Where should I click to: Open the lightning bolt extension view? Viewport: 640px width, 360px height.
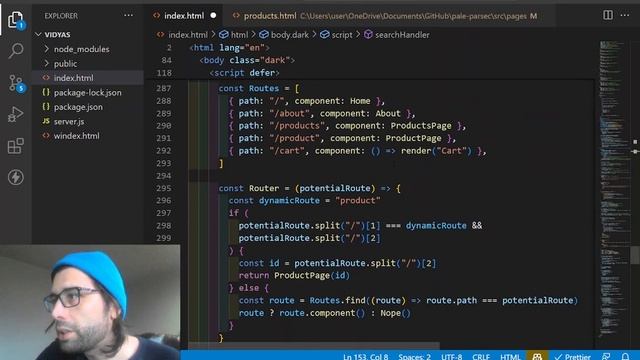[x=16, y=177]
